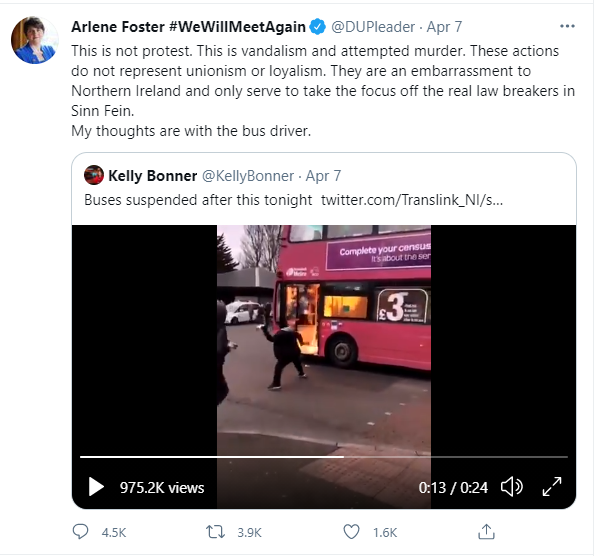Viewport: 595px width, 556px height.
Task: Follow the twitter.com/Translink_NI link
Action: pos(412,200)
